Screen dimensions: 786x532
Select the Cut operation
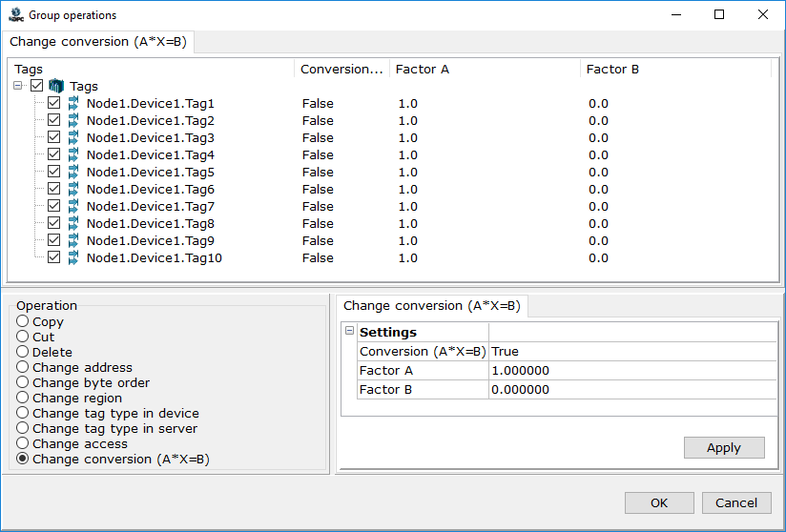pos(22,337)
